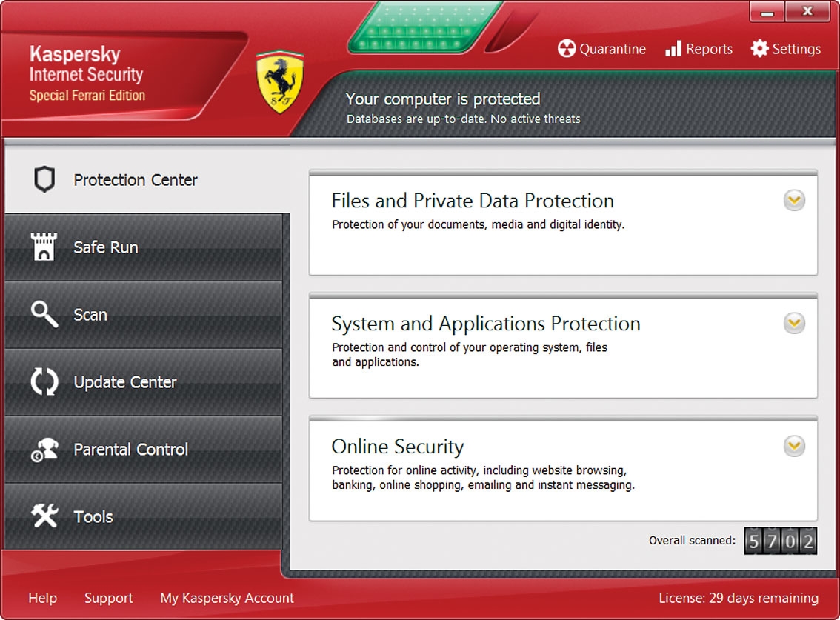Expand Files and Private Data Protection

tap(794, 201)
